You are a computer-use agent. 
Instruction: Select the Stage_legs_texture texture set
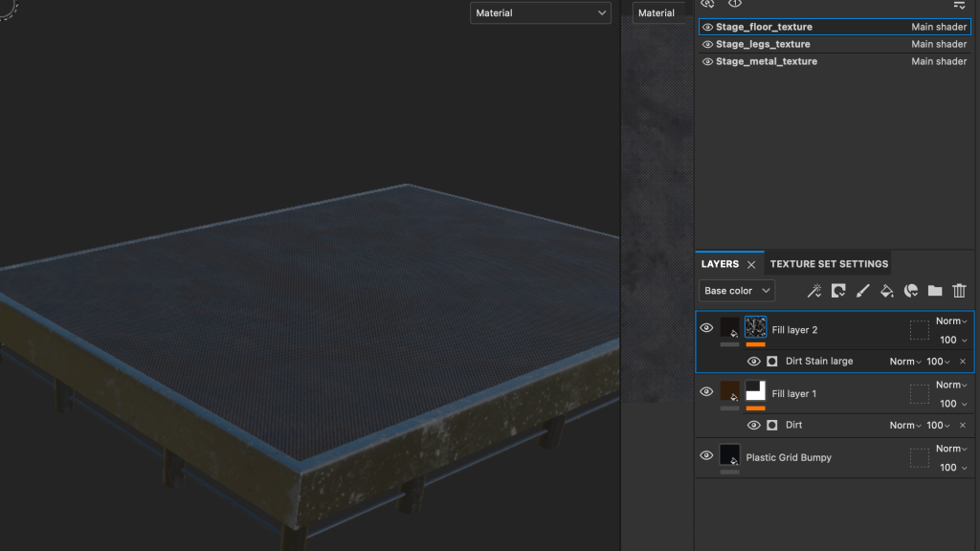[763, 44]
